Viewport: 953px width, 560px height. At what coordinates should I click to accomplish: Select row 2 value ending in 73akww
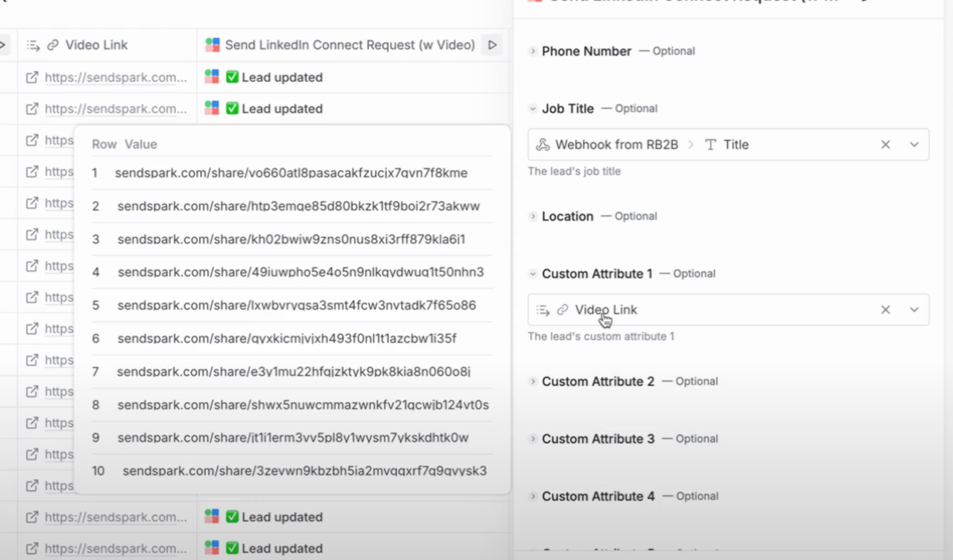point(299,206)
